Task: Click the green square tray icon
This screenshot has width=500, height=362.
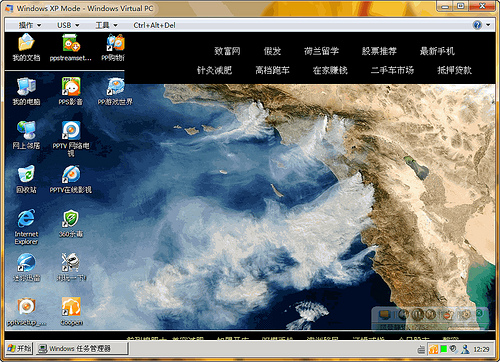Action: [444, 349]
